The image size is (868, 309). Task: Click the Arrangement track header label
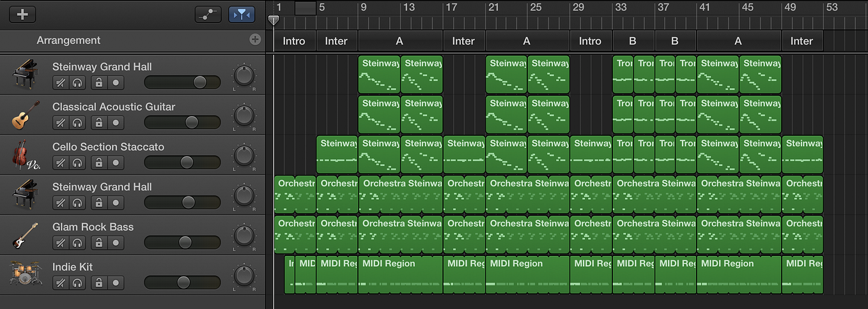tap(68, 40)
